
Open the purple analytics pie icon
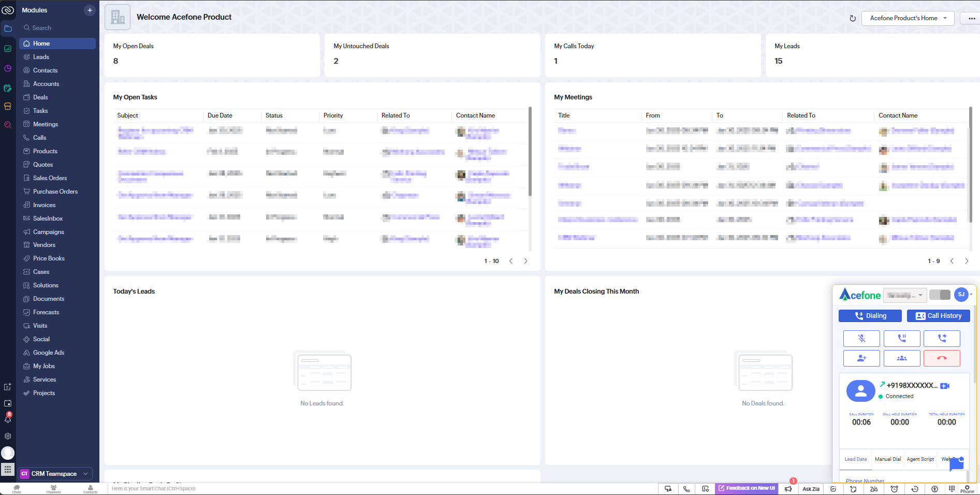point(8,68)
